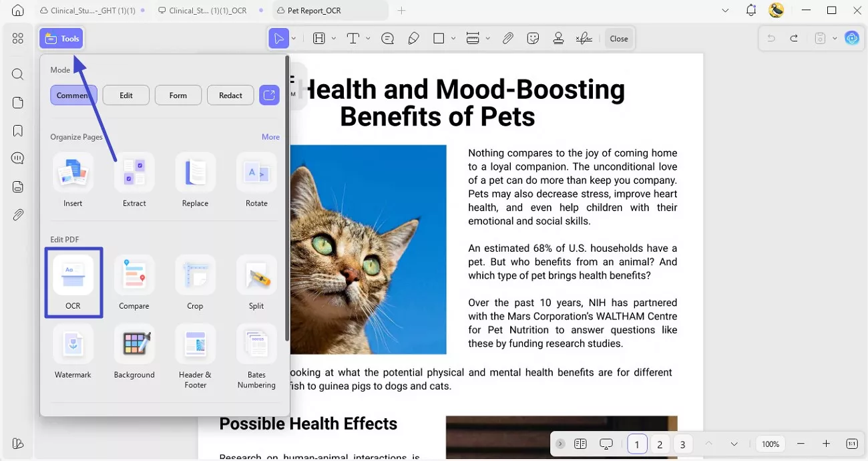Expand the Rectangle shape dropdown arrow
Image resolution: width=868 pixels, height=461 pixels.
[x=453, y=39]
